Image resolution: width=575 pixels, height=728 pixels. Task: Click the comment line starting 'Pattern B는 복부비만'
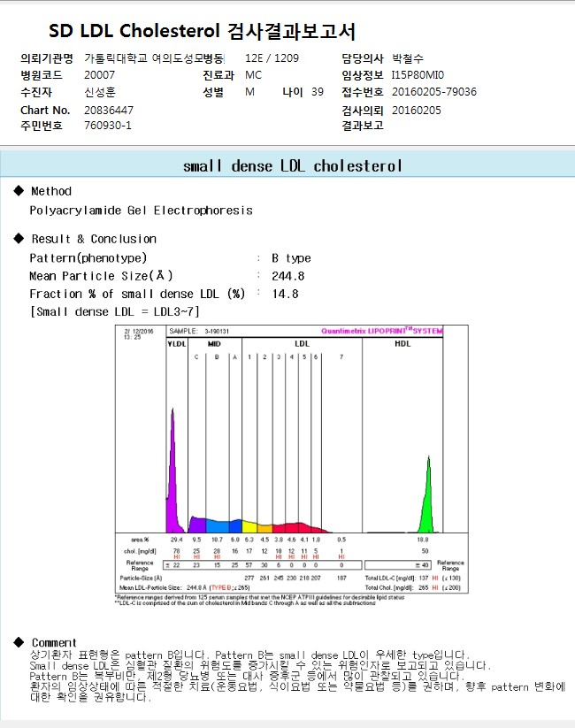(x=247, y=677)
